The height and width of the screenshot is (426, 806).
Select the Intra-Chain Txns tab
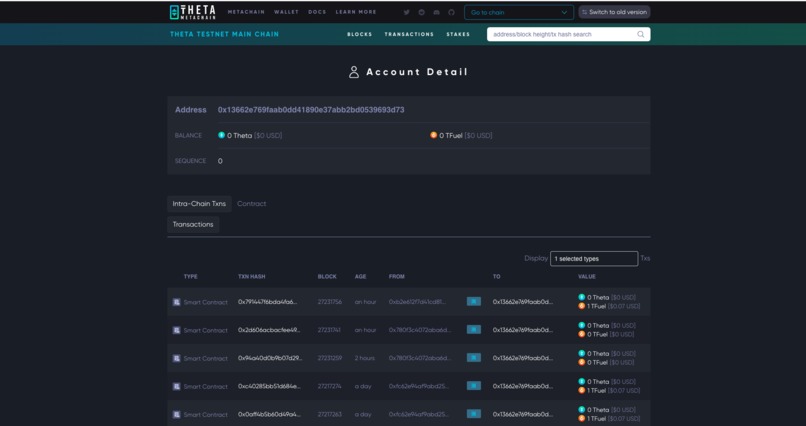tap(199, 204)
